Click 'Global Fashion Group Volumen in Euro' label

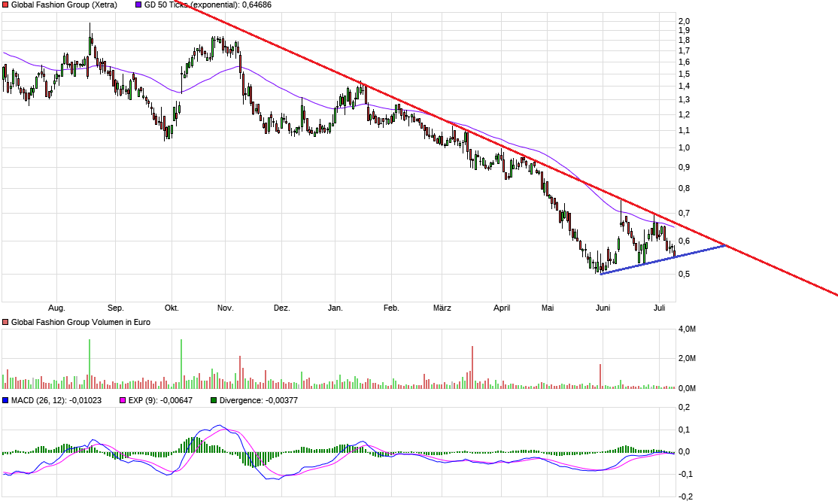(80, 322)
